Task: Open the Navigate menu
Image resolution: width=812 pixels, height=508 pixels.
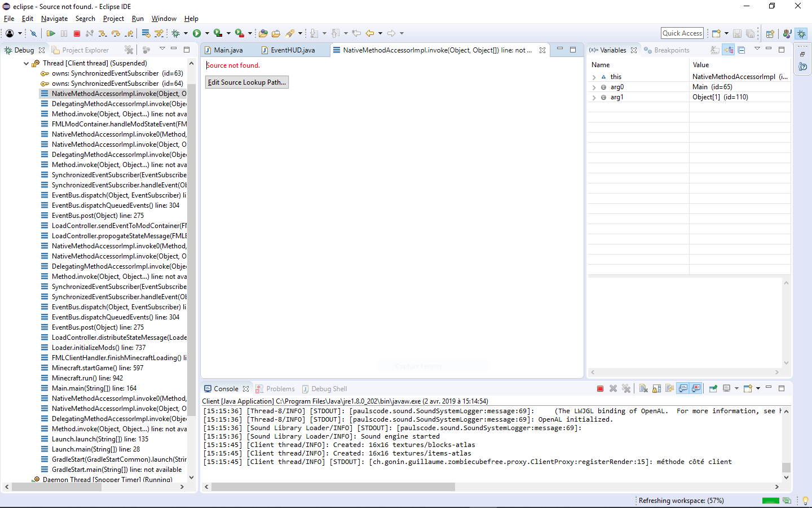Action: point(54,19)
